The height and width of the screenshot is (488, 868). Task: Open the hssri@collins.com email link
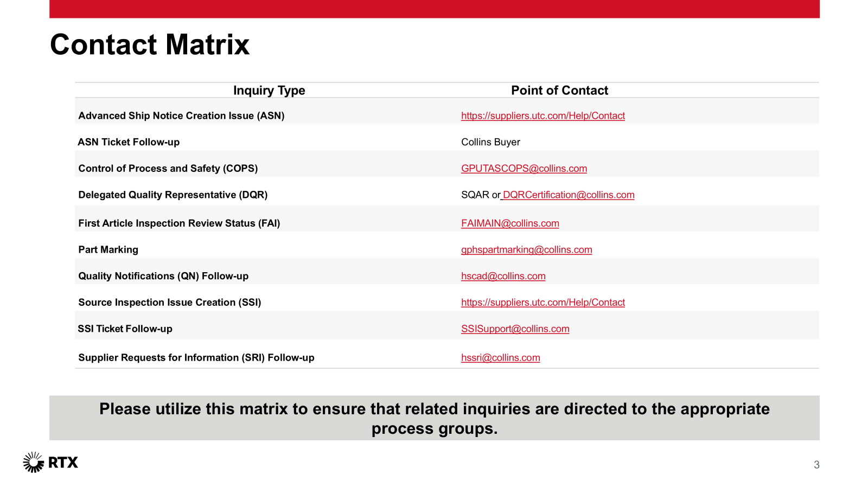pyautogui.click(x=500, y=358)
